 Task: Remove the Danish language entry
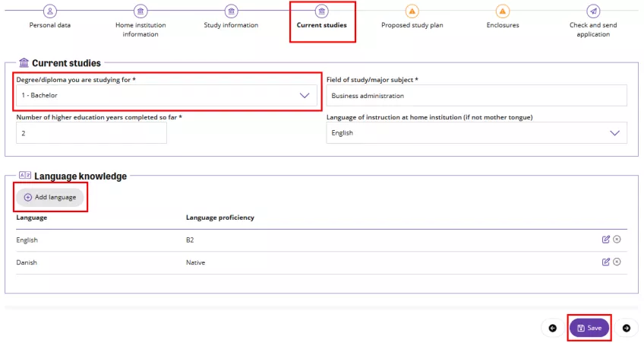tap(617, 262)
